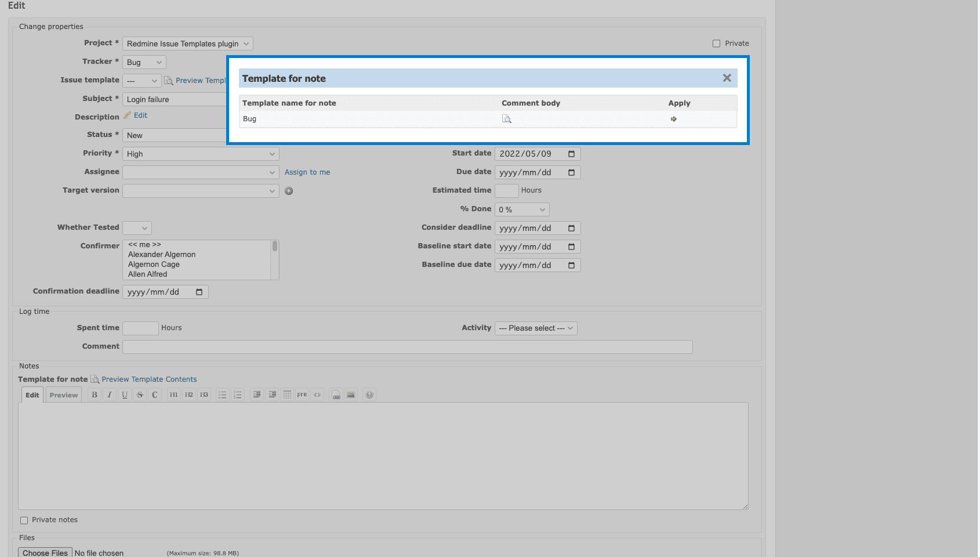Expand the % Done dropdown
This screenshot has width=980, height=557.
522,209
